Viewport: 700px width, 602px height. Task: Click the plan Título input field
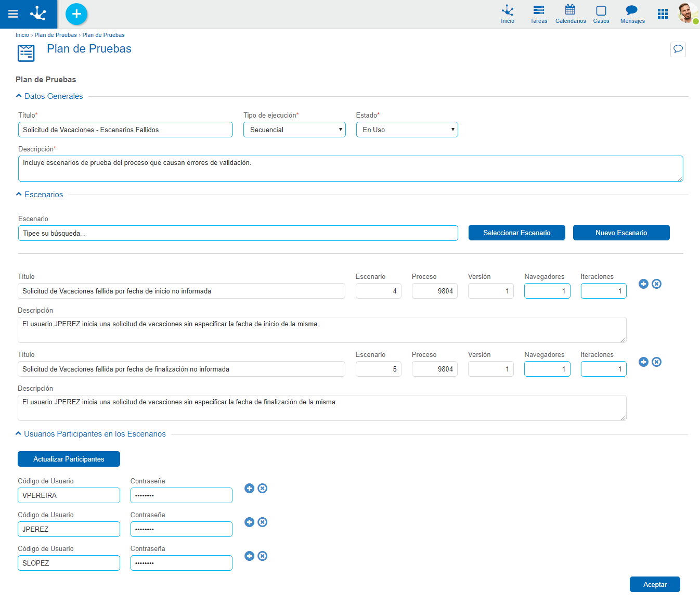[x=125, y=130]
